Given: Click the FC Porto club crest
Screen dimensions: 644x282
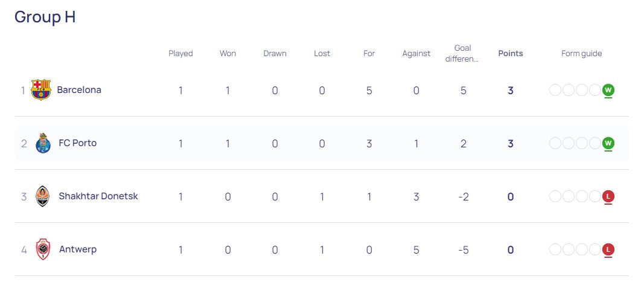Looking at the screenshot, I should [43, 143].
